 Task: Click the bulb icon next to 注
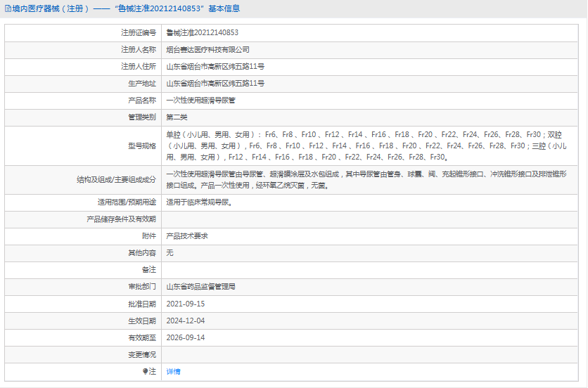pyautogui.click(x=145, y=371)
